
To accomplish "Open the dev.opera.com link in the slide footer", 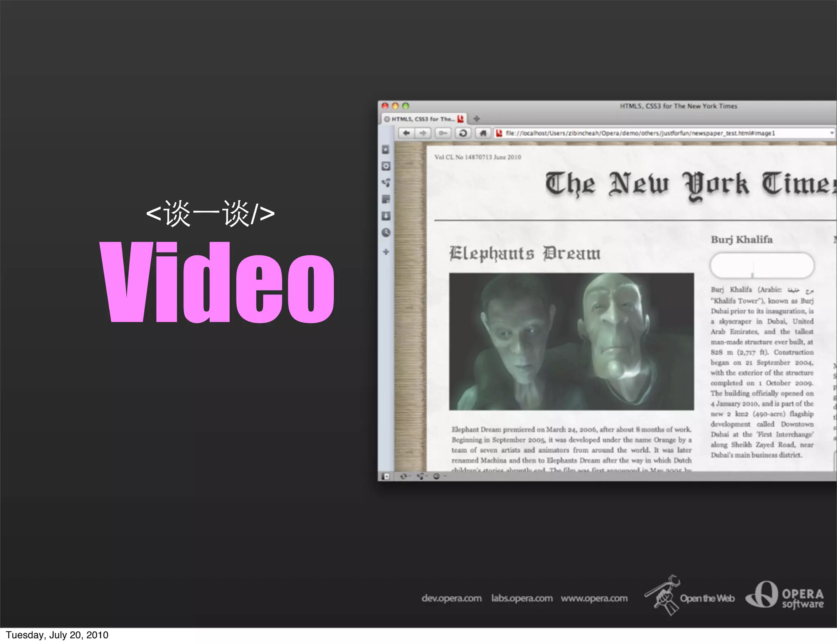I will tap(452, 598).
